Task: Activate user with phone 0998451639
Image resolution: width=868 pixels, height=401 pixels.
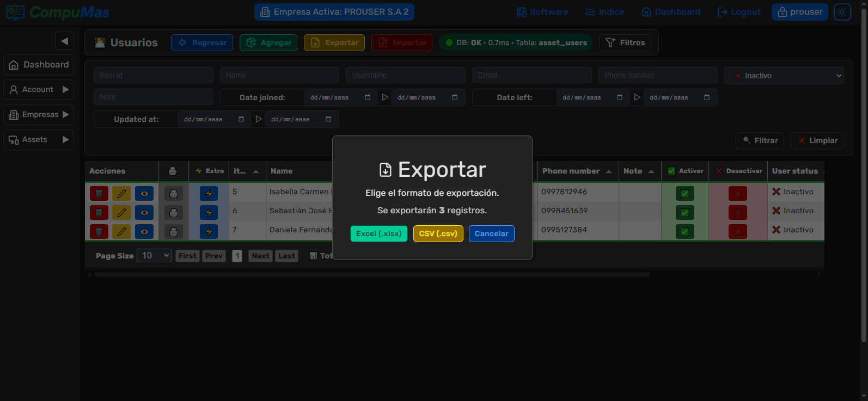Action: point(684,212)
